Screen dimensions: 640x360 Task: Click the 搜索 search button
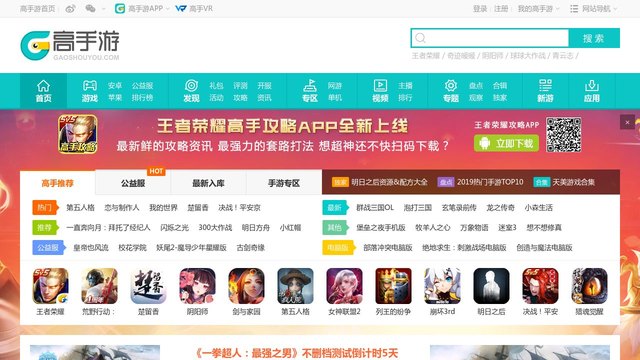[594, 38]
